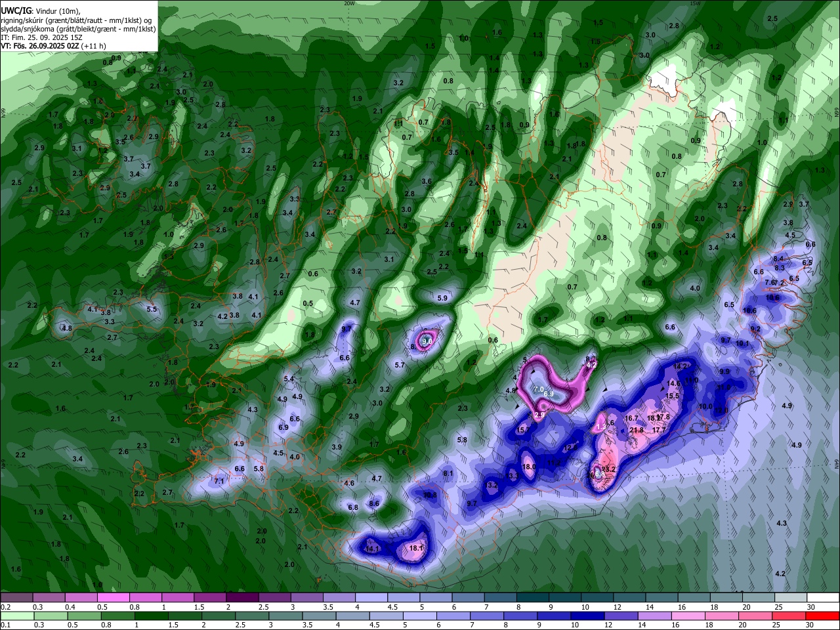The width and height of the screenshot is (840, 630).
Task: Click the precipitation value '14.1' on the map
Action: 372,549
